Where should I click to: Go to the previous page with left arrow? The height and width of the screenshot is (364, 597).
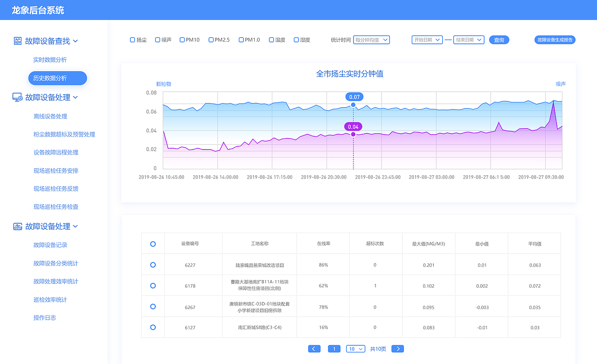pyautogui.click(x=314, y=349)
